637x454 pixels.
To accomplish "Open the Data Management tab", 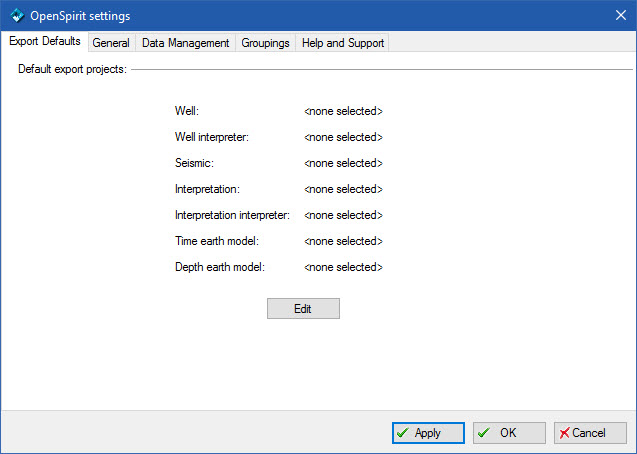I will click(x=185, y=43).
